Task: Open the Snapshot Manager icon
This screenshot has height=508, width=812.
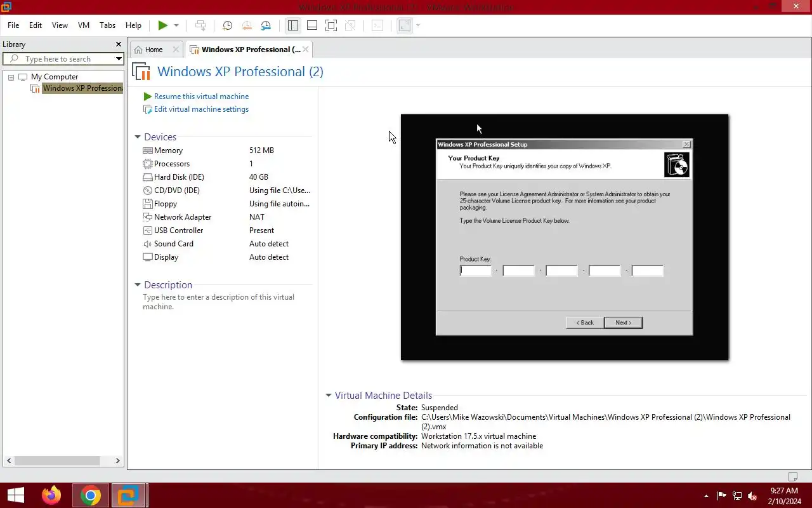Action: coord(266,25)
